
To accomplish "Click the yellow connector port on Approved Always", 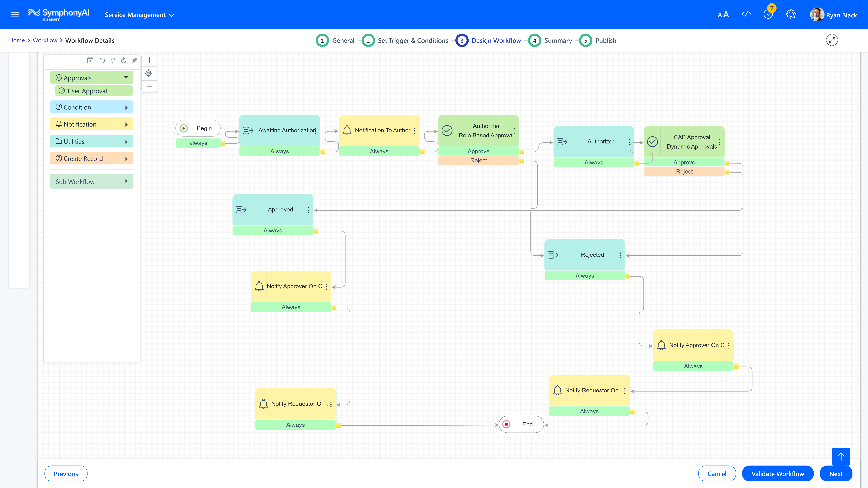I will [316, 231].
